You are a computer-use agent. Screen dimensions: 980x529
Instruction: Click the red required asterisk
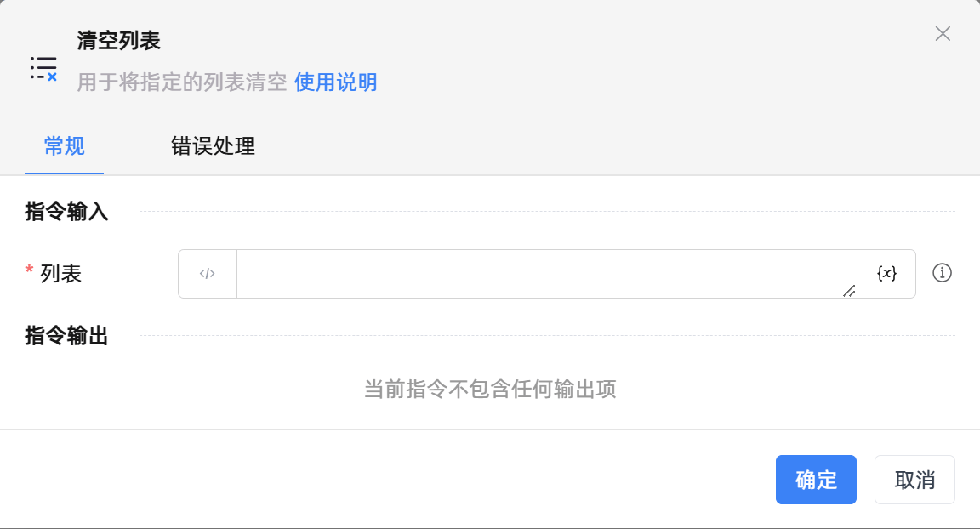30,272
